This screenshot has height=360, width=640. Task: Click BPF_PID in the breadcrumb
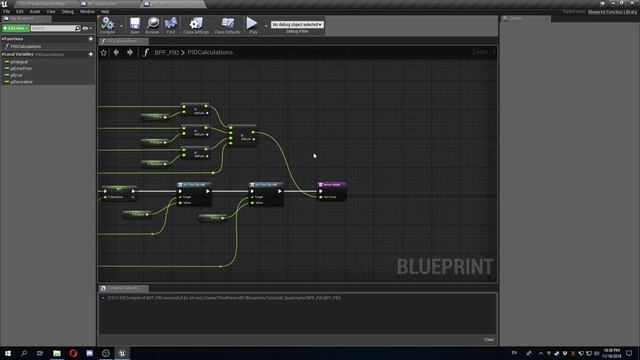pos(167,52)
